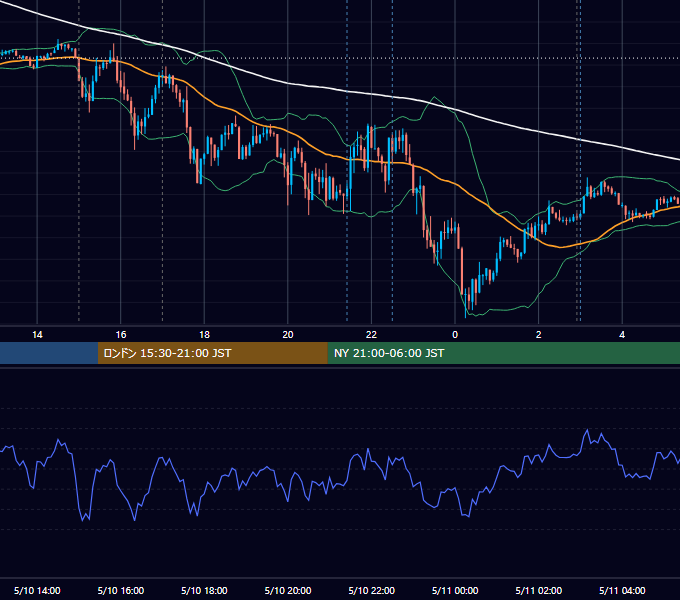The height and width of the screenshot is (600, 680).
Task: Click the ロンドン 15:30-21:00 JST session bar
Action: 212,353
